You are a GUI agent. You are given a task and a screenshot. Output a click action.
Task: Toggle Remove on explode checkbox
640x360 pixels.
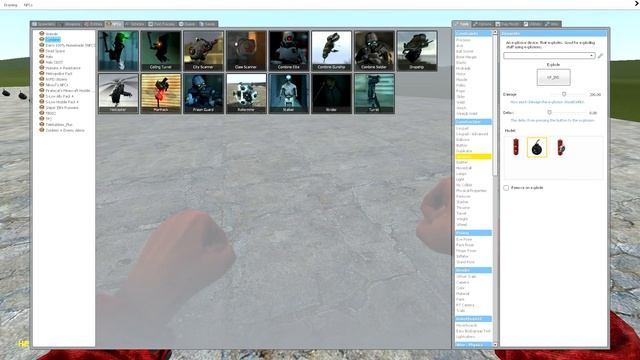click(x=506, y=188)
